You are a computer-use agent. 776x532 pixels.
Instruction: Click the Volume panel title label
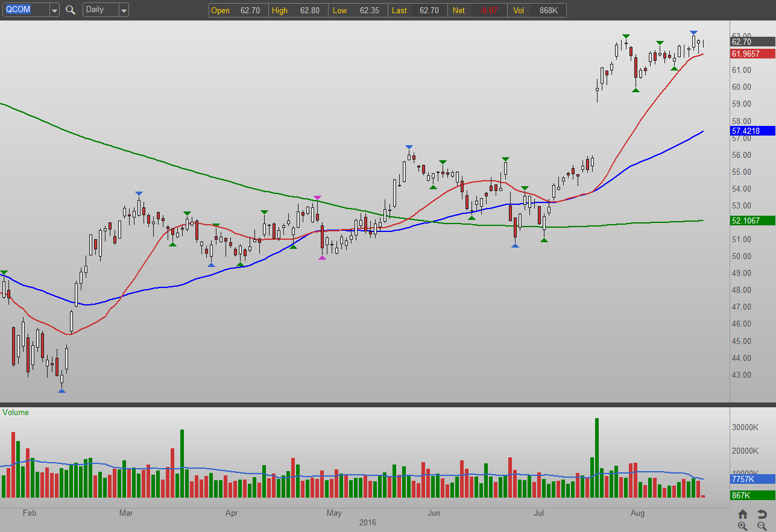(x=16, y=413)
